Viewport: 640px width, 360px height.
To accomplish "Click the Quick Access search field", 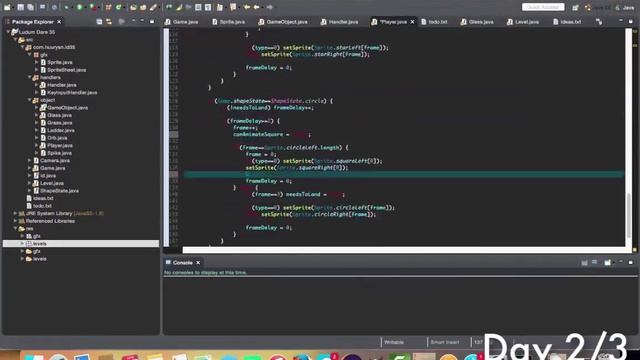I will (543, 7).
